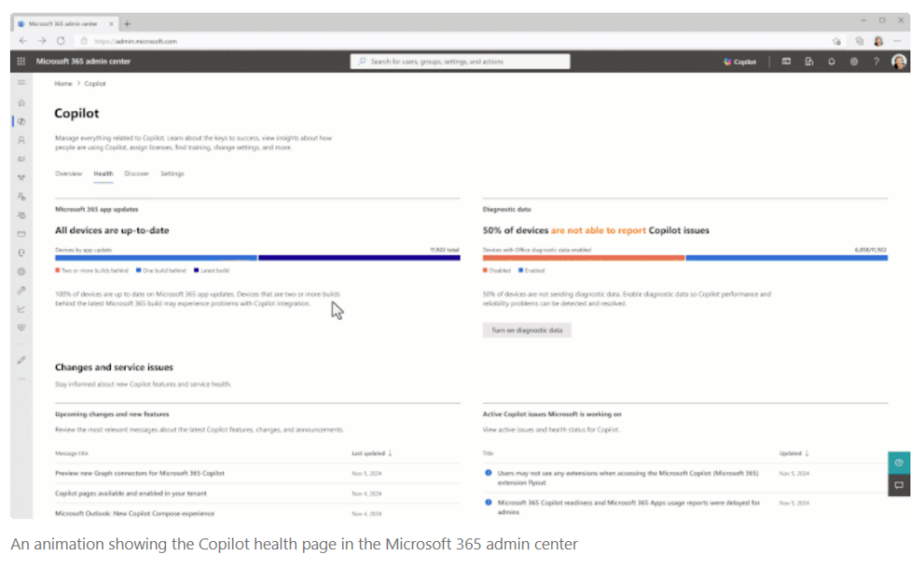Open Setup via the wrench sidebar icon

(22, 290)
